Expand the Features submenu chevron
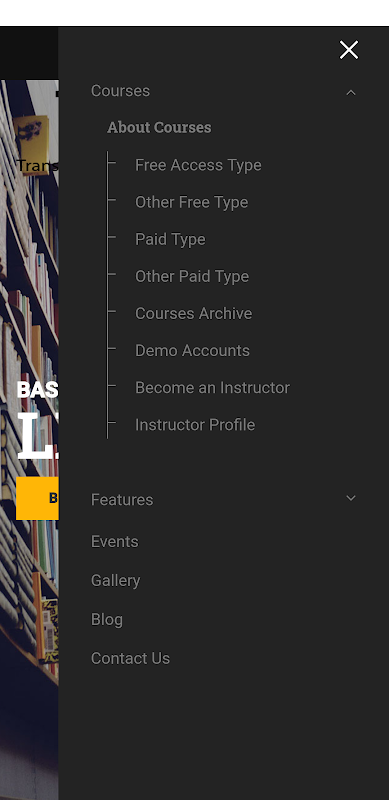The height and width of the screenshot is (800, 389). point(351,498)
